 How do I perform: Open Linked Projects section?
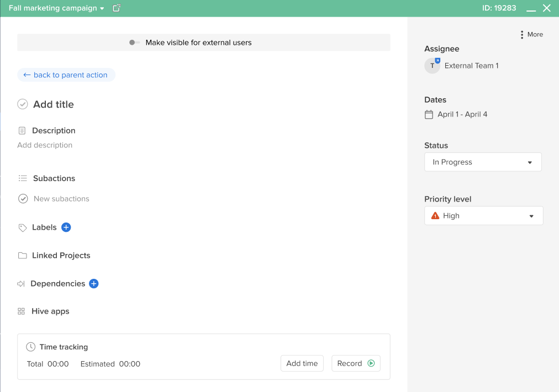pyautogui.click(x=61, y=256)
